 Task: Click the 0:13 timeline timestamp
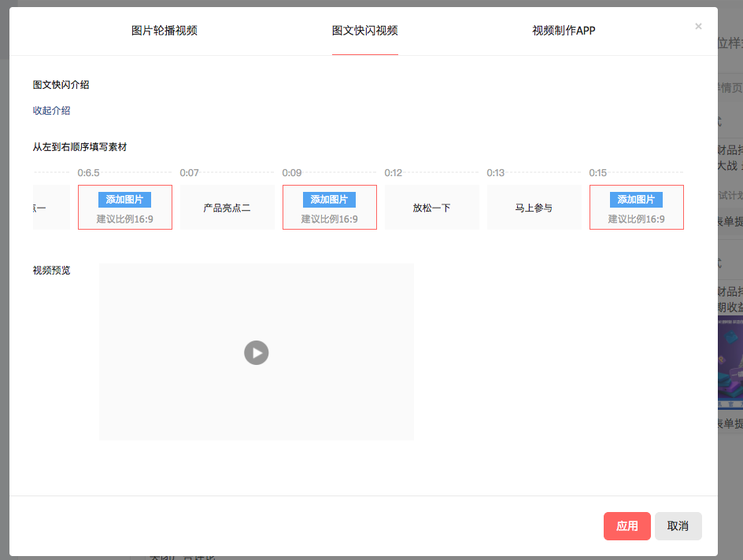coord(496,173)
